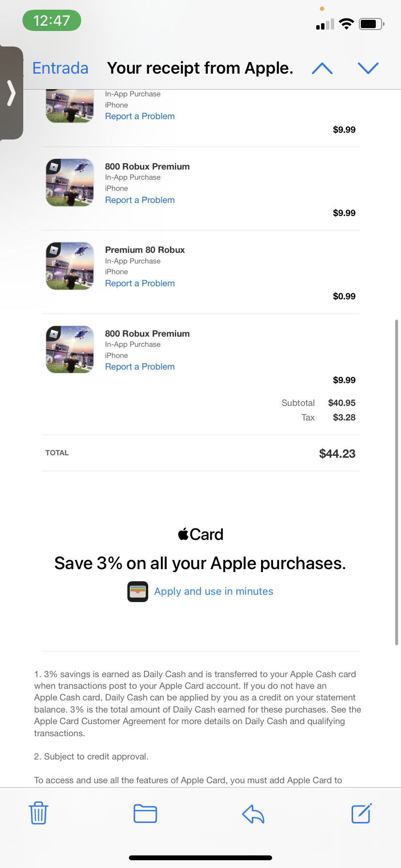Go to next message with down chevron
This screenshot has height=868, width=401.
[x=368, y=68]
